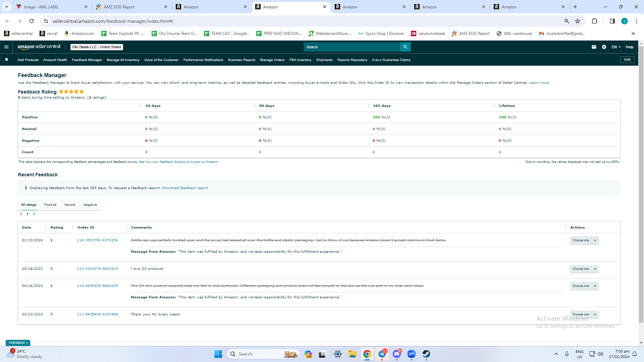Open Choose one dropdown for order 111-9428406-4187448
The width and height of the screenshot is (644, 362).
click(584, 314)
